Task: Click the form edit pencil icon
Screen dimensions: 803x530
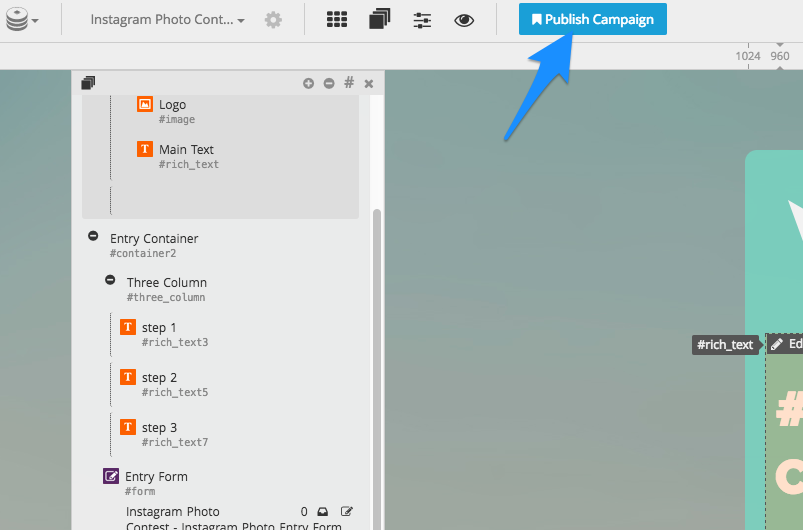Action: (x=347, y=512)
